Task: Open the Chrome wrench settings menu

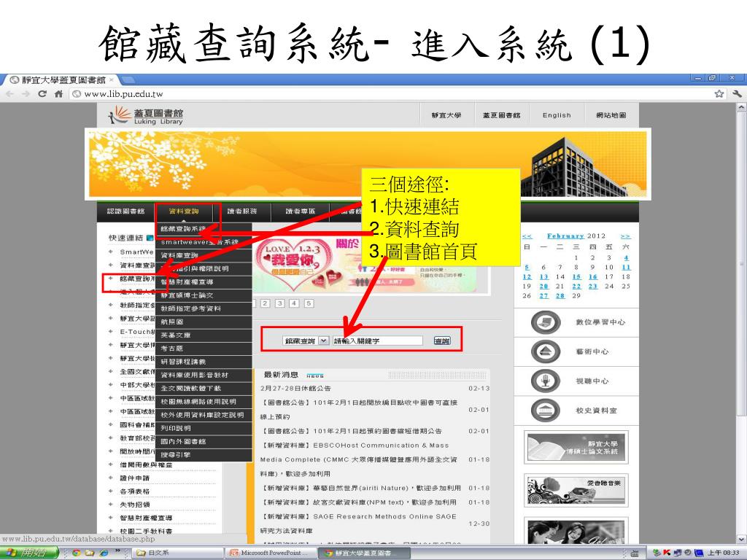Action: pyautogui.click(x=737, y=94)
